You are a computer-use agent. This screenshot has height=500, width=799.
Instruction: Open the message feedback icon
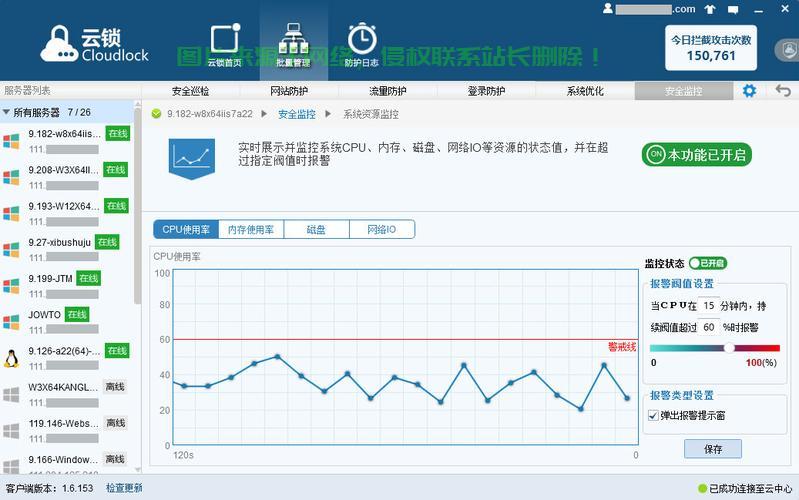pos(733,10)
